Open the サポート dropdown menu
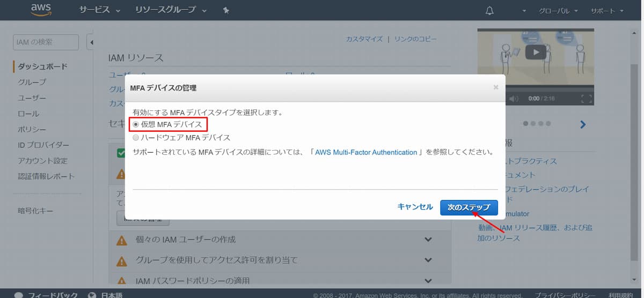Viewport: 644px width, 298px height. [607, 11]
